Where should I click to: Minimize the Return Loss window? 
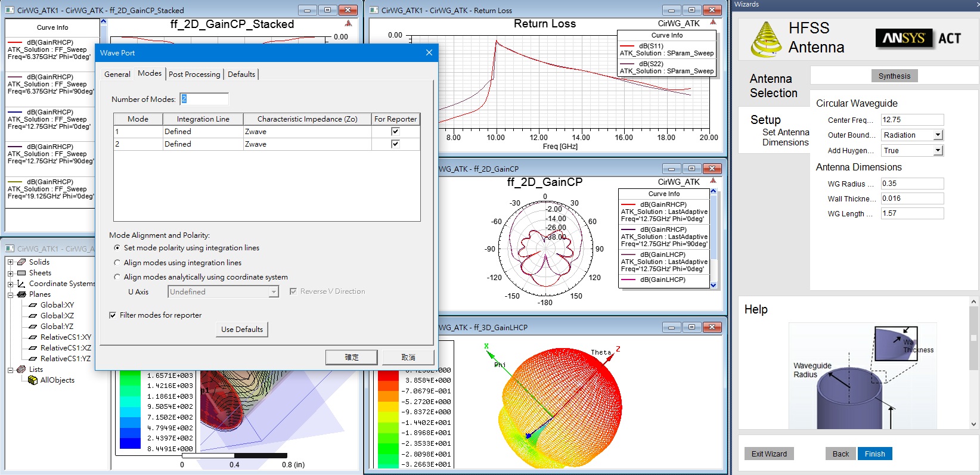pos(671,10)
